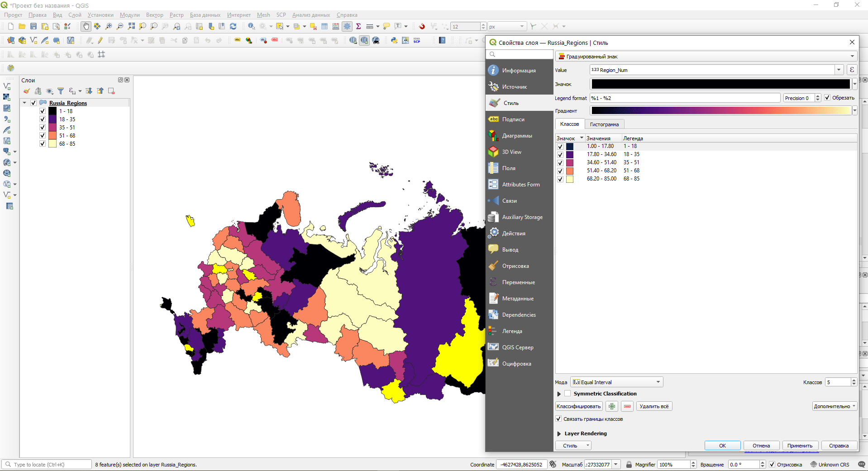Click the Градиент color ramp bar
The width and height of the screenshot is (868, 471).
(721, 111)
